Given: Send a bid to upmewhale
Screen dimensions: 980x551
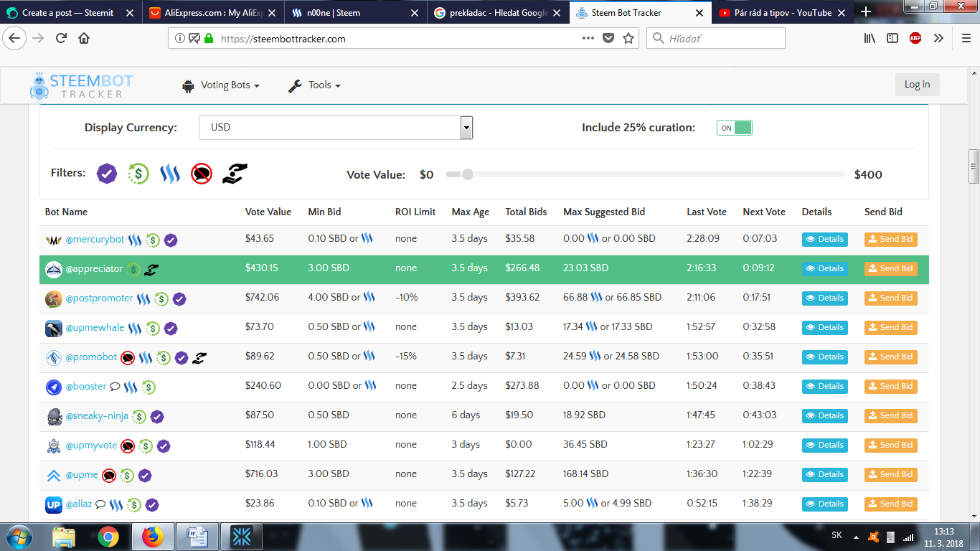Looking at the screenshot, I should pyautogui.click(x=890, y=328).
